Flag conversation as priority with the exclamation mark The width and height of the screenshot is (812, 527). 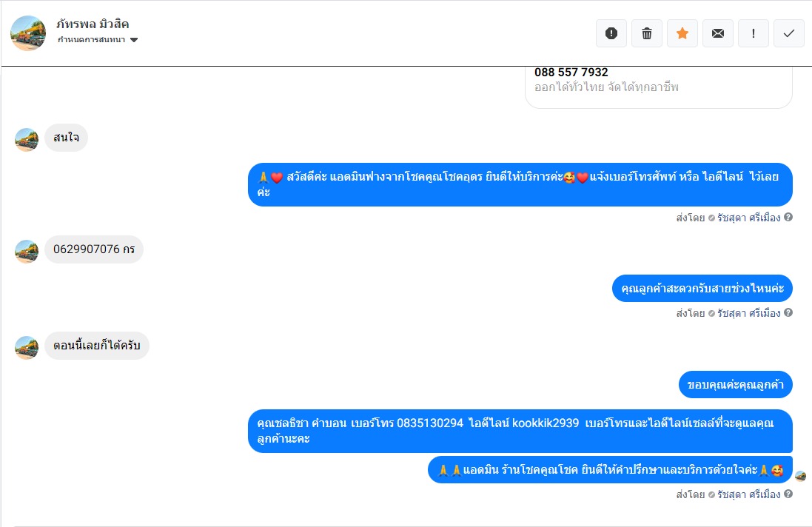pyautogui.click(x=754, y=33)
